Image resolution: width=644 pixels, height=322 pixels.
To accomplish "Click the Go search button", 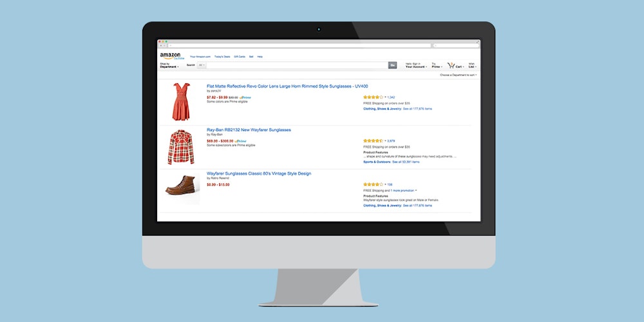I will [x=393, y=65].
